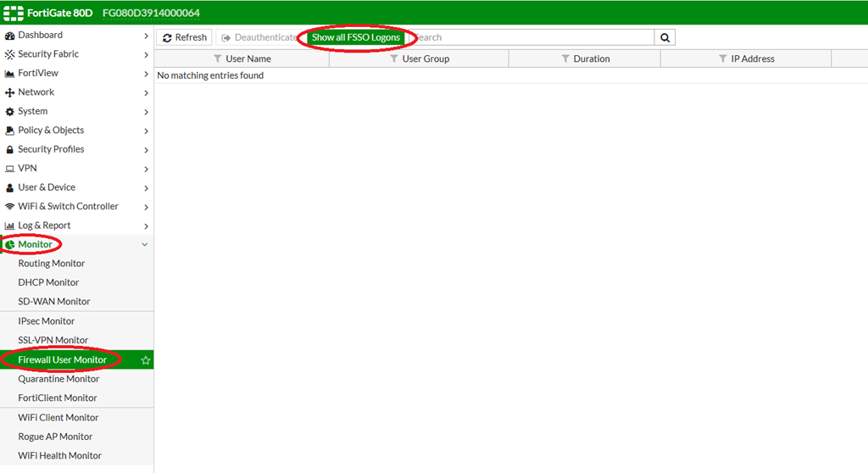Open the Network menu label

[36, 92]
